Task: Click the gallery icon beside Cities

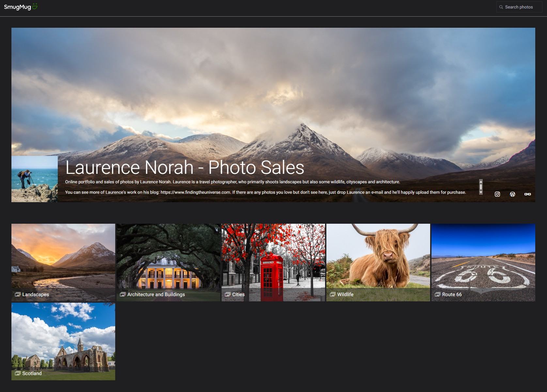Action: [x=227, y=294]
